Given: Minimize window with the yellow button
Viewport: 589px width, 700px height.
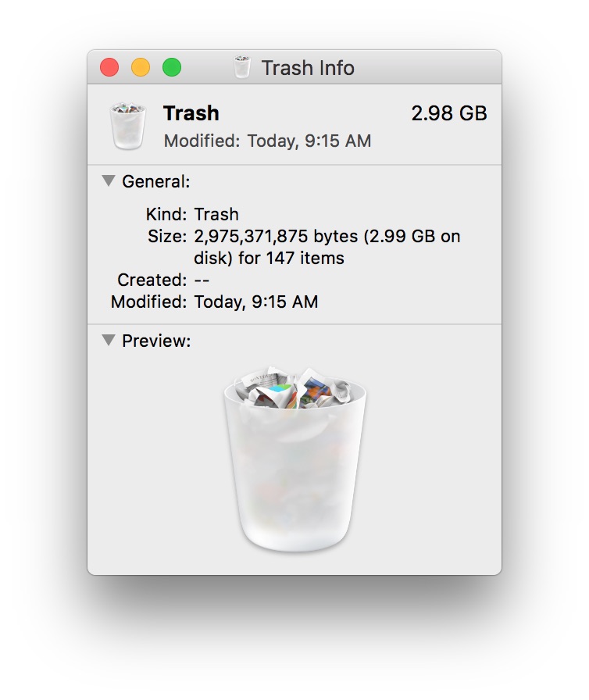Looking at the screenshot, I should pos(141,67).
